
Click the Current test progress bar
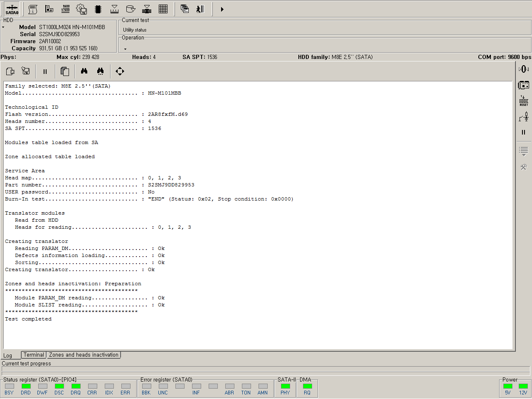point(266,370)
